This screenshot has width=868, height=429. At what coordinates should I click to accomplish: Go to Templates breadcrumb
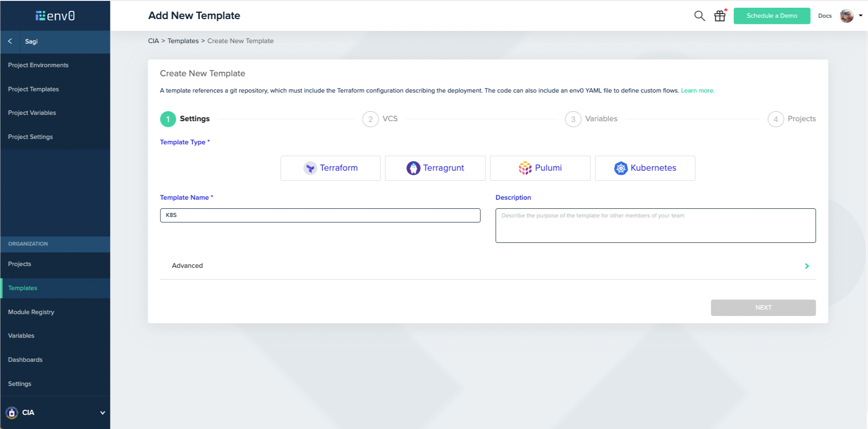click(183, 41)
